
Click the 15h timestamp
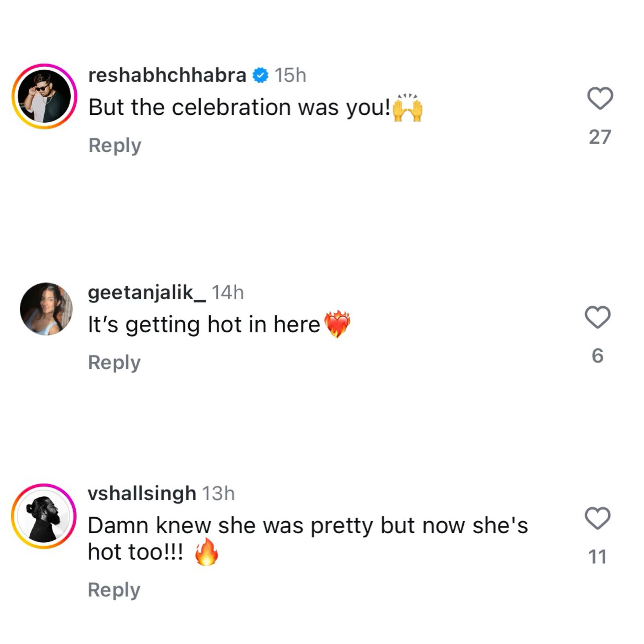coord(290,75)
